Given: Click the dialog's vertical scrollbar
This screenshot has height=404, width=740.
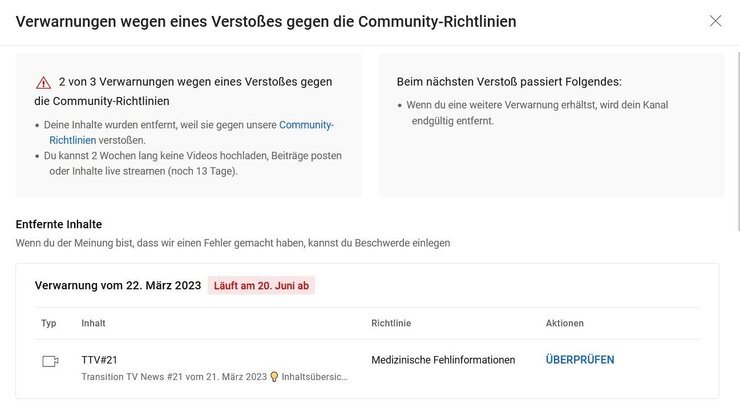Looking at the screenshot, I should pos(737,142).
